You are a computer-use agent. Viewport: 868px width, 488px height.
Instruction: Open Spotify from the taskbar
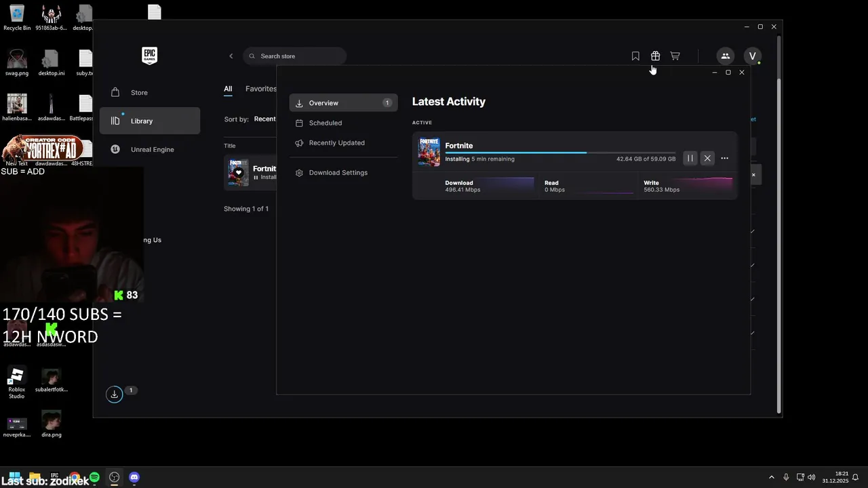[94, 477]
